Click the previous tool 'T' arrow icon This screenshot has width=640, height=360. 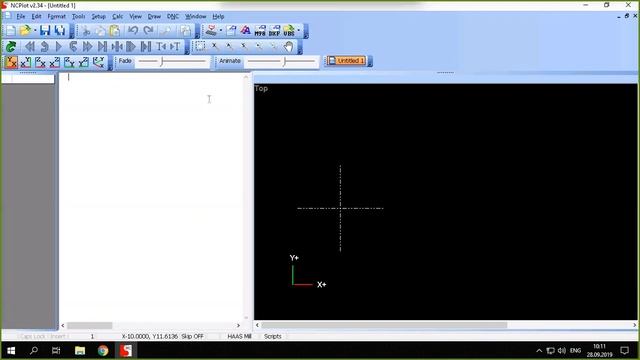pos(161,47)
